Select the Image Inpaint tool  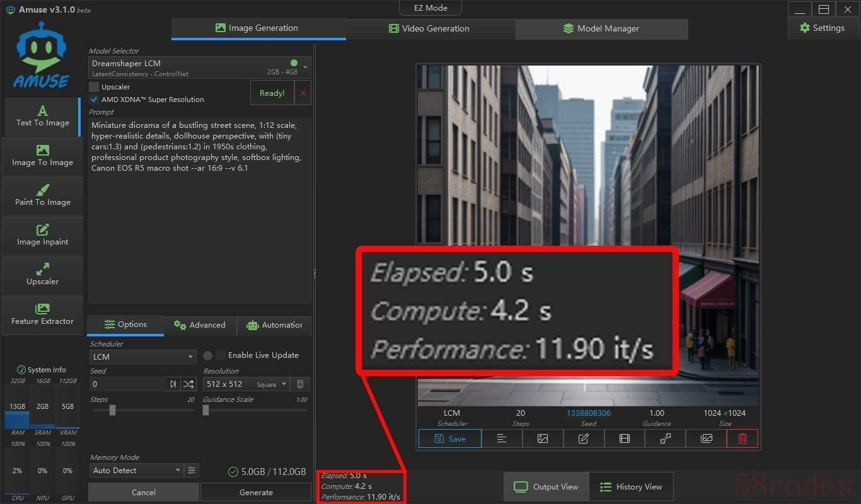[x=43, y=235]
